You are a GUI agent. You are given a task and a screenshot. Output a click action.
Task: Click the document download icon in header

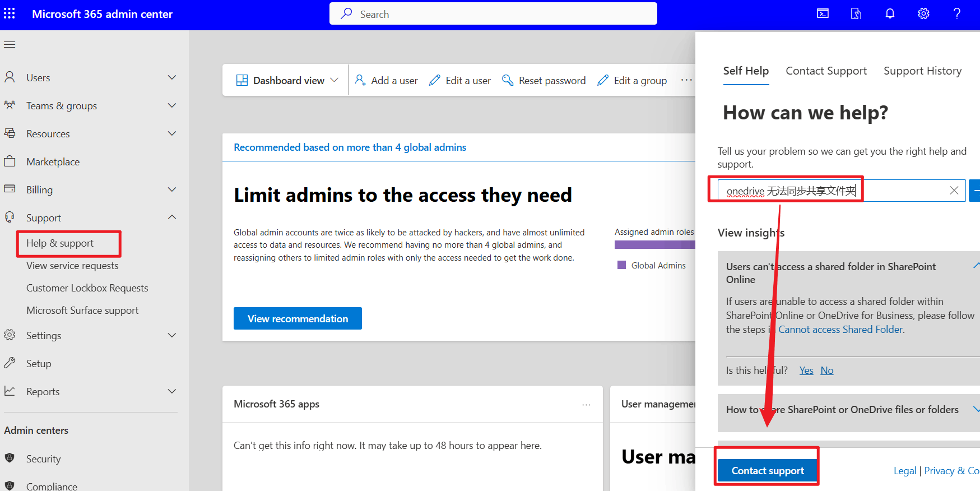coord(856,13)
